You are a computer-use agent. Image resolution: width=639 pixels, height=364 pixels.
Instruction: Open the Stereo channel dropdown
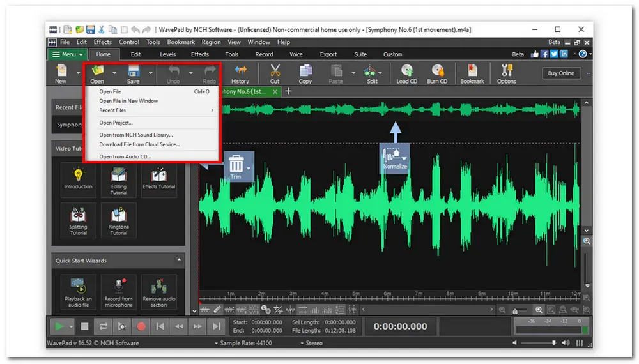pos(312,343)
